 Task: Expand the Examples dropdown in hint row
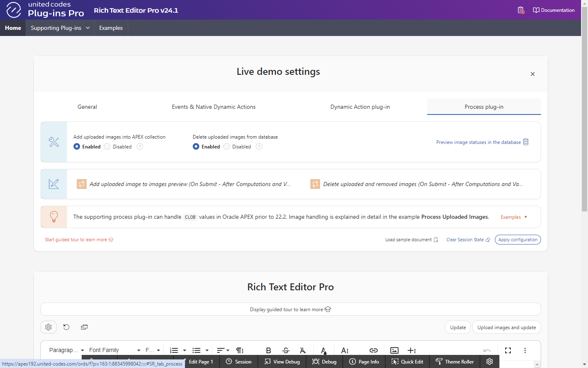(514, 217)
